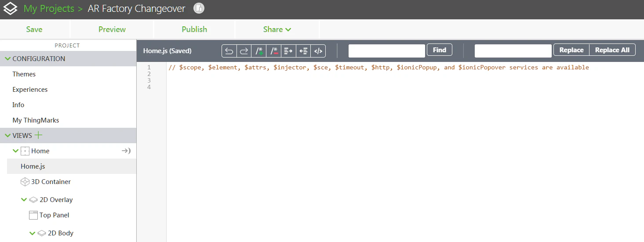Image resolution: width=644 pixels, height=242 pixels.
Task: Click the Home view type icon
Action: click(25, 151)
